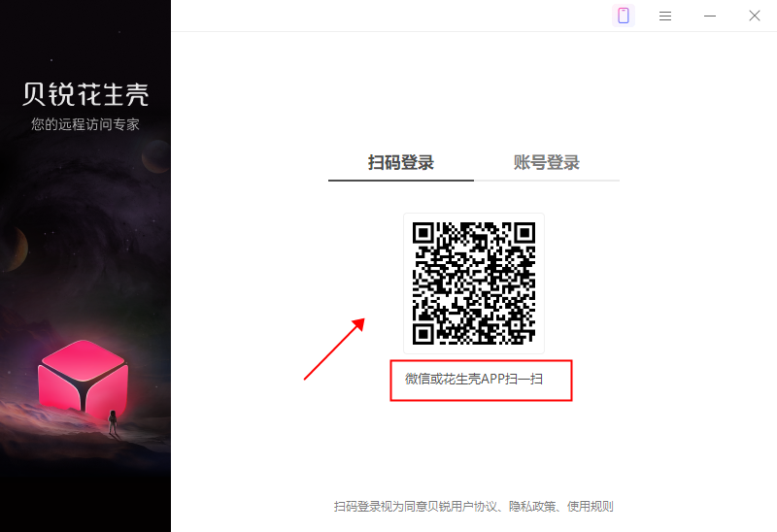Click the 微信或花生壳APP扫一扫 caption
This screenshot has width=777, height=532.
click(x=474, y=379)
